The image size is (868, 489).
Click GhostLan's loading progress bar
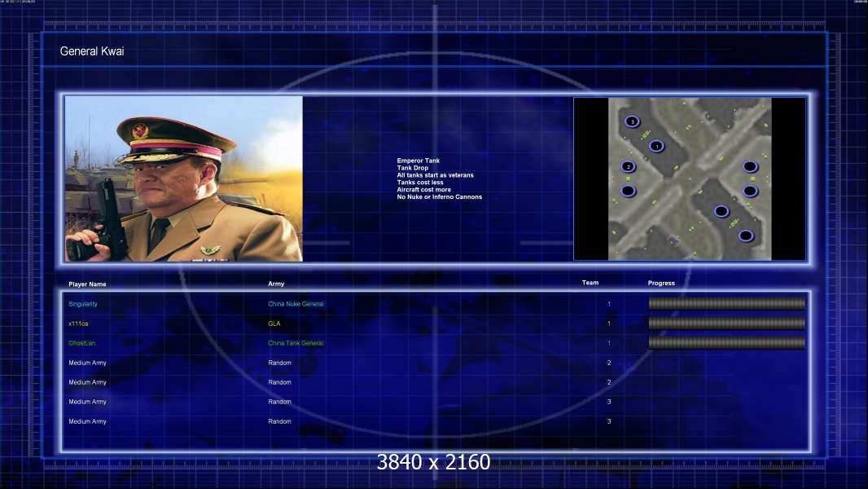[727, 343]
